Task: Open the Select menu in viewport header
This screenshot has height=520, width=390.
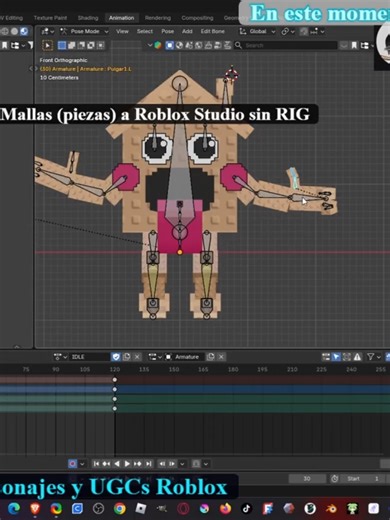Action: coord(145,31)
